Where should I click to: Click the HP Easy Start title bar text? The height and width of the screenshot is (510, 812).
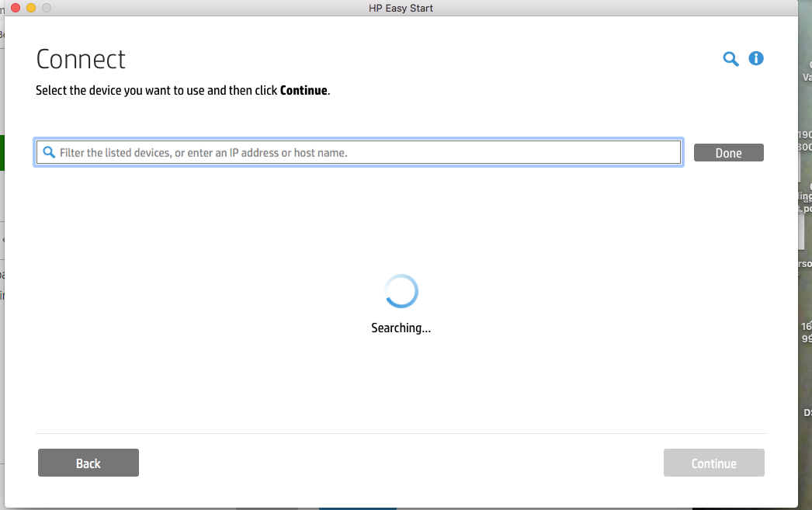[x=401, y=9]
